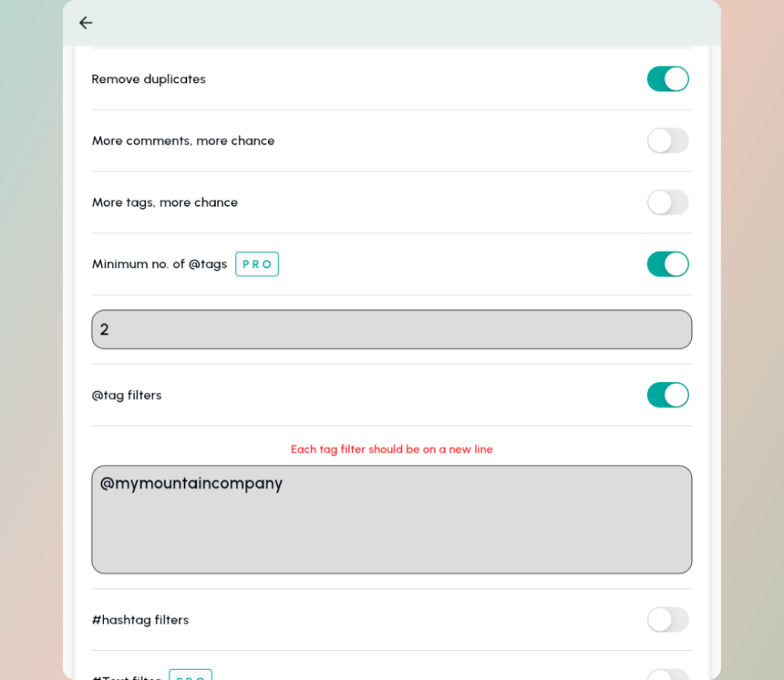
Task: Click the Remove duplicates label
Action: coord(149,80)
